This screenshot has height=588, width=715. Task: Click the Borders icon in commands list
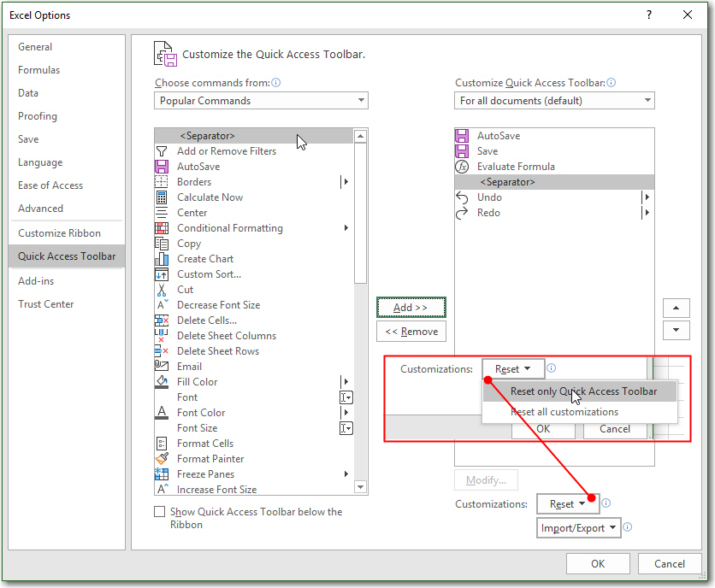(x=162, y=182)
